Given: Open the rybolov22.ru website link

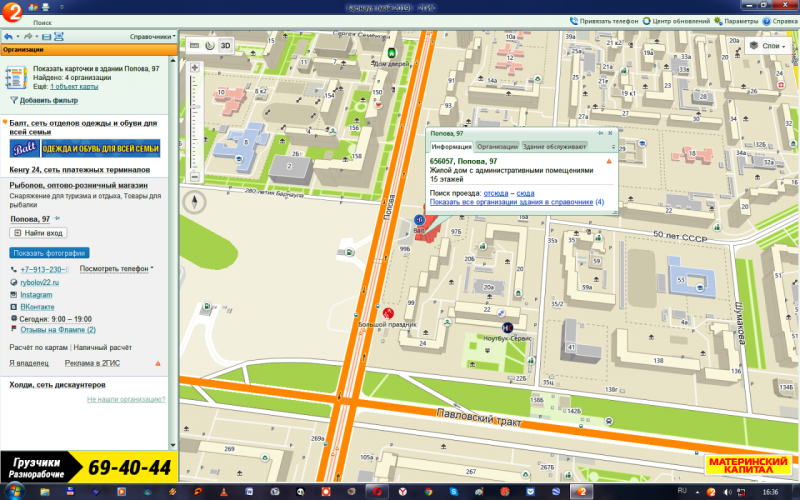Looking at the screenshot, I should point(41,282).
